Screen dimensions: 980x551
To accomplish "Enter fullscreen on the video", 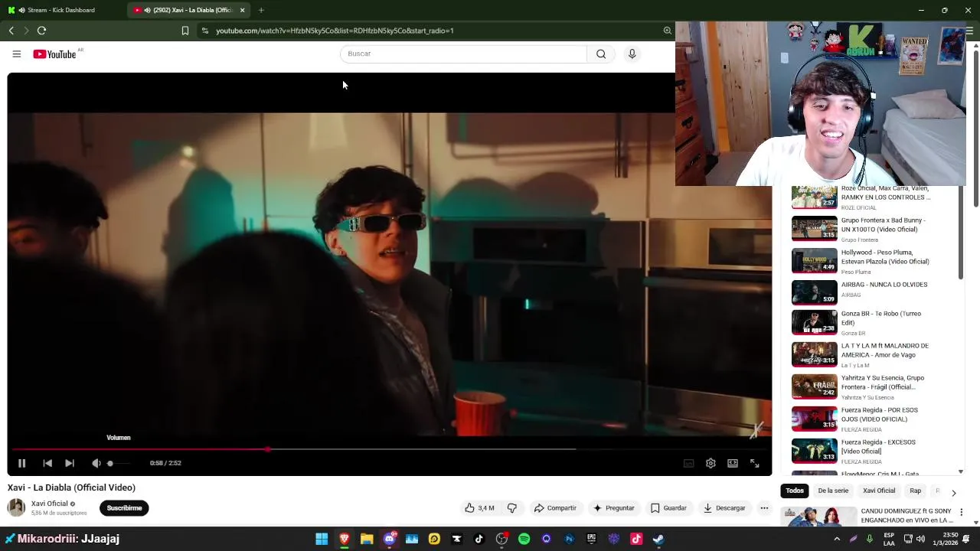I will tap(754, 463).
